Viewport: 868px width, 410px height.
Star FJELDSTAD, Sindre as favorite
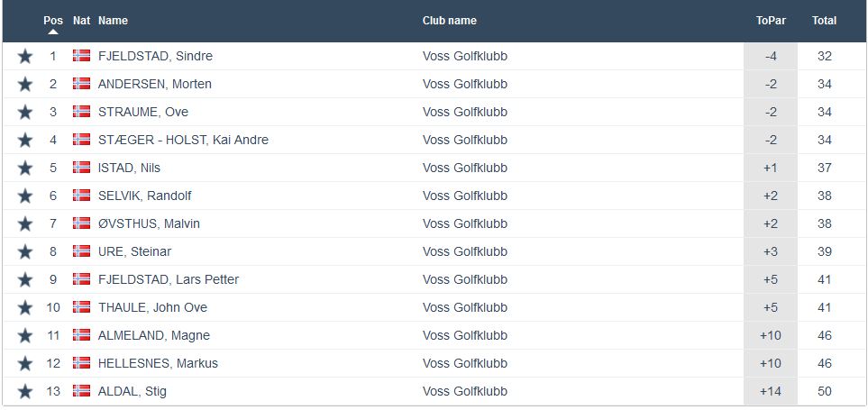[25, 57]
